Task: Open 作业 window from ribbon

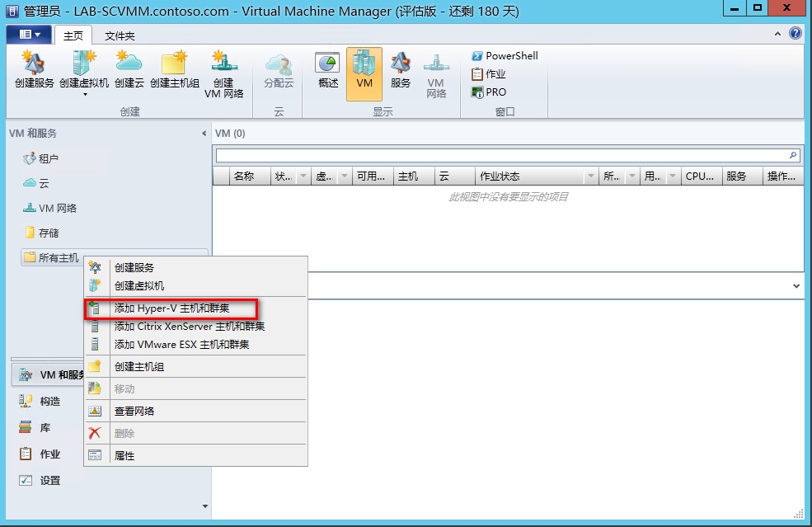Action: pyautogui.click(x=488, y=73)
